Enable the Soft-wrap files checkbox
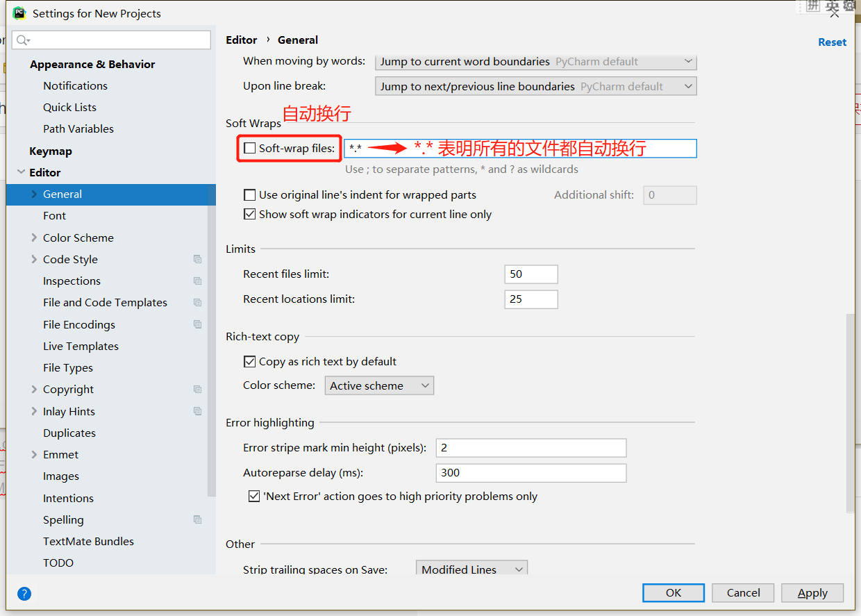 [249, 148]
